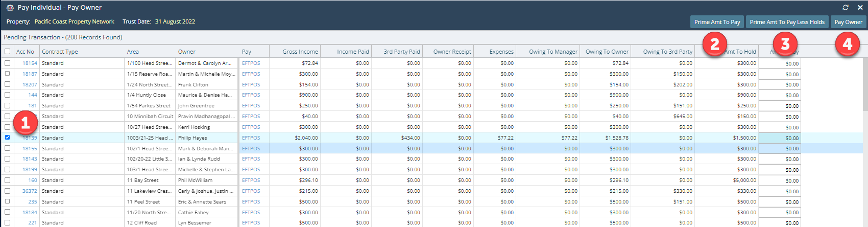Click the Contract Type column header
Screen dimensions: 868x227
tap(60, 52)
